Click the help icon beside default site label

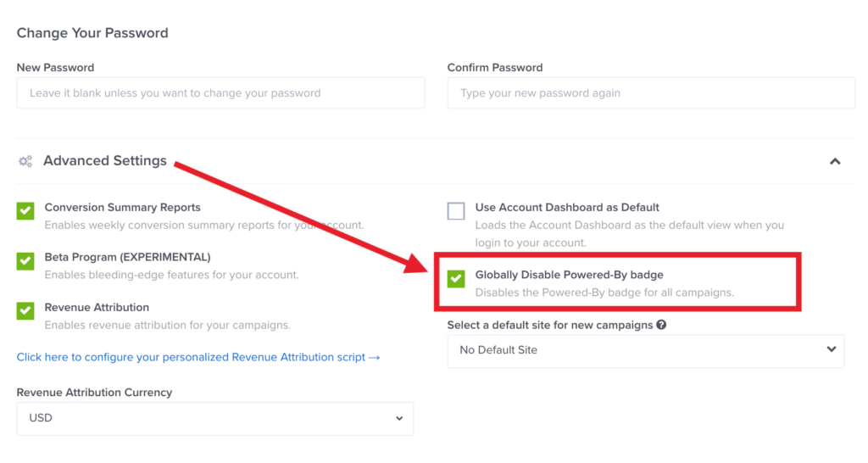click(661, 325)
